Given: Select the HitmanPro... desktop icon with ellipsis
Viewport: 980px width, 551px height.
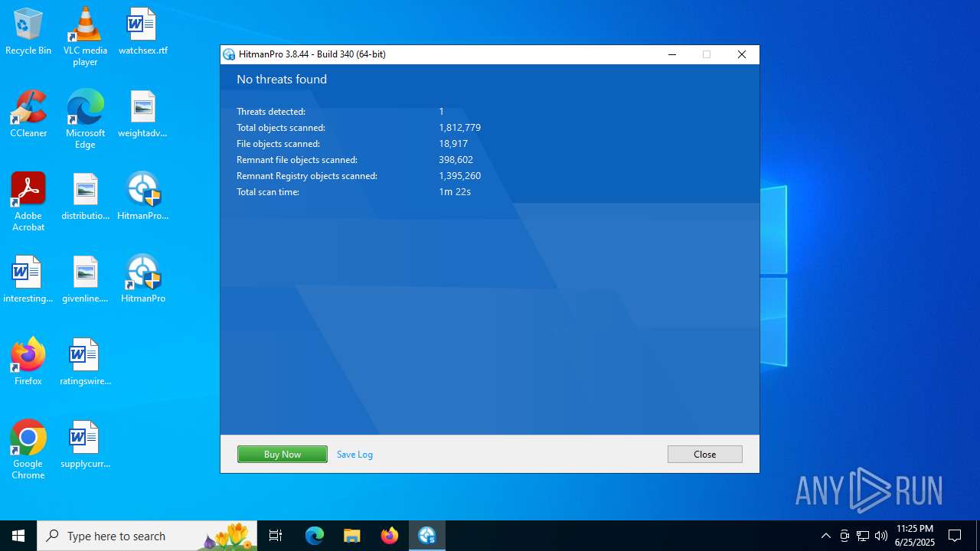Looking at the screenshot, I should pyautogui.click(x=142, y=197).
